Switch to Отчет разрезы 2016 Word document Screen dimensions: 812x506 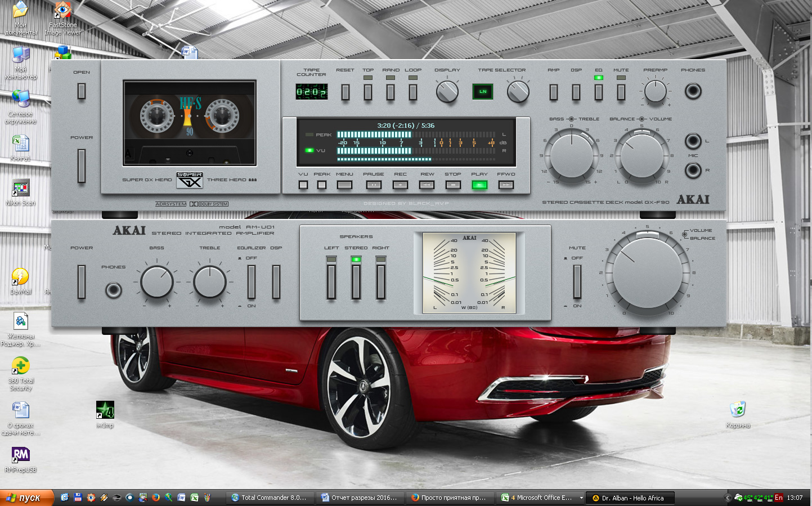point(361,498)
